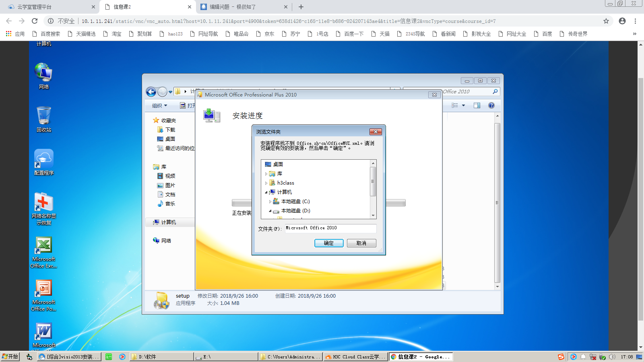Click the change view icon in Explorer

click(455, 105)
